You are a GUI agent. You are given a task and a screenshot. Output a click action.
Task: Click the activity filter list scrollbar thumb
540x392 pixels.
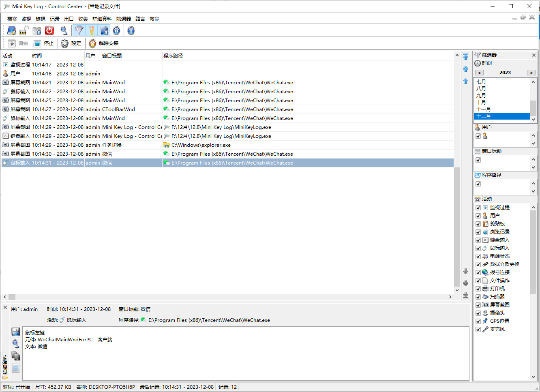pos(533,251)
